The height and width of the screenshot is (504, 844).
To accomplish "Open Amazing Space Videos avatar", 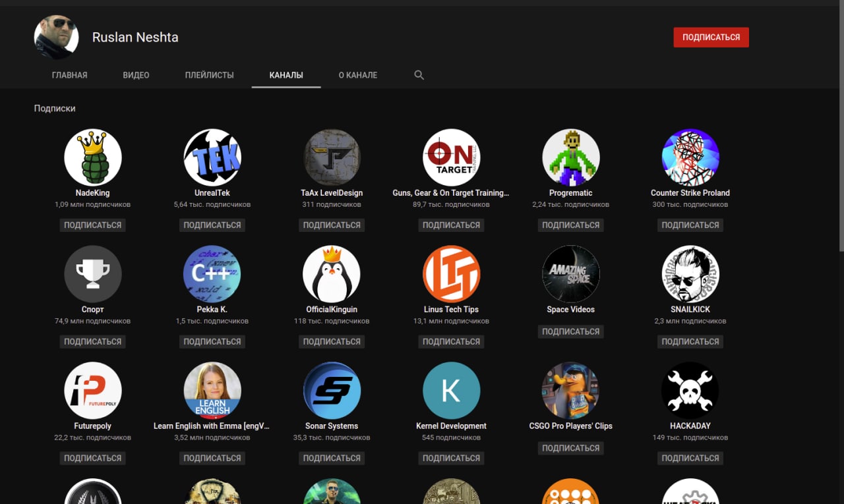I will [571, 274].
